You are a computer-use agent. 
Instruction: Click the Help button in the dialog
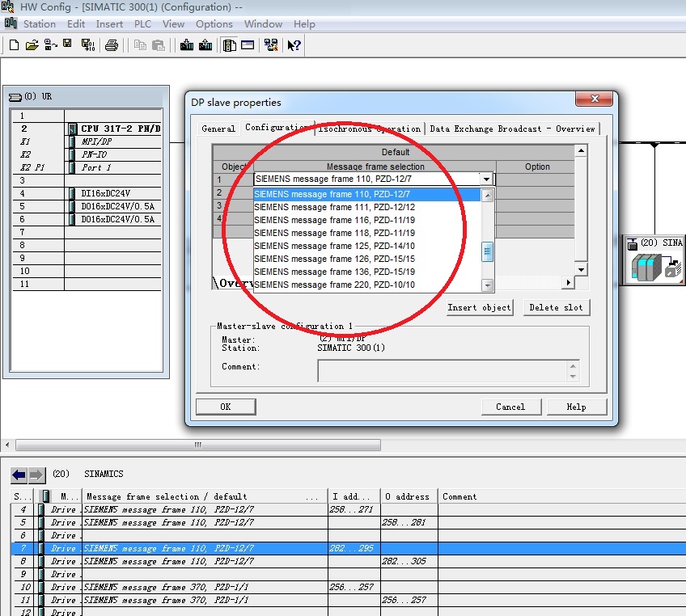pos(576,407)
